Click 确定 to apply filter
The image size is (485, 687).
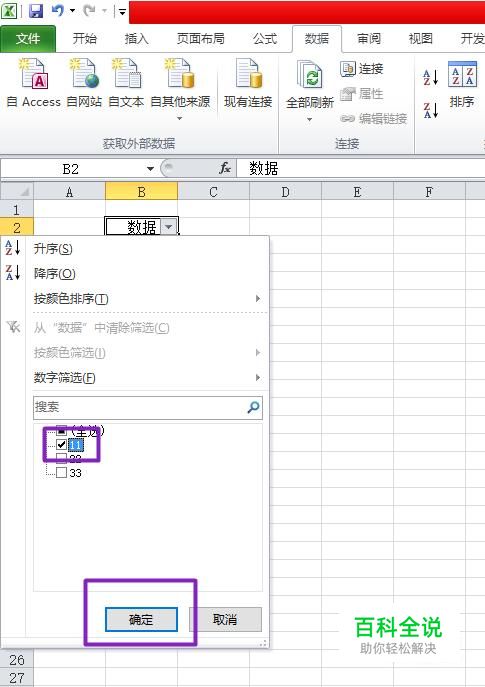141,619
